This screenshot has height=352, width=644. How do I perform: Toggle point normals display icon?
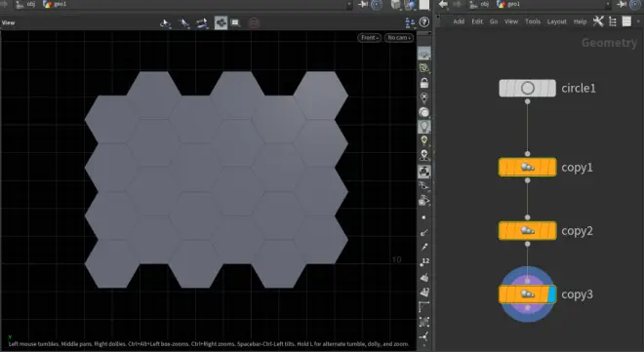424,233
